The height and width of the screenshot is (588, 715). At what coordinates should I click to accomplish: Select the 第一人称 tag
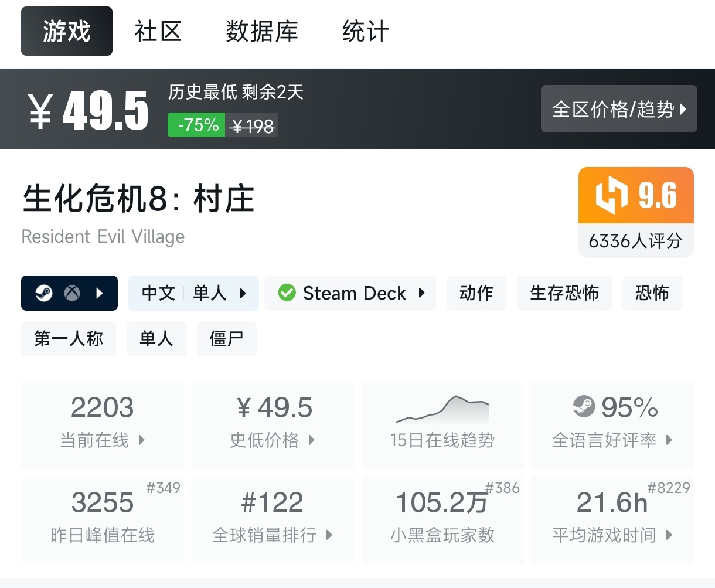(x=69, y=339)
